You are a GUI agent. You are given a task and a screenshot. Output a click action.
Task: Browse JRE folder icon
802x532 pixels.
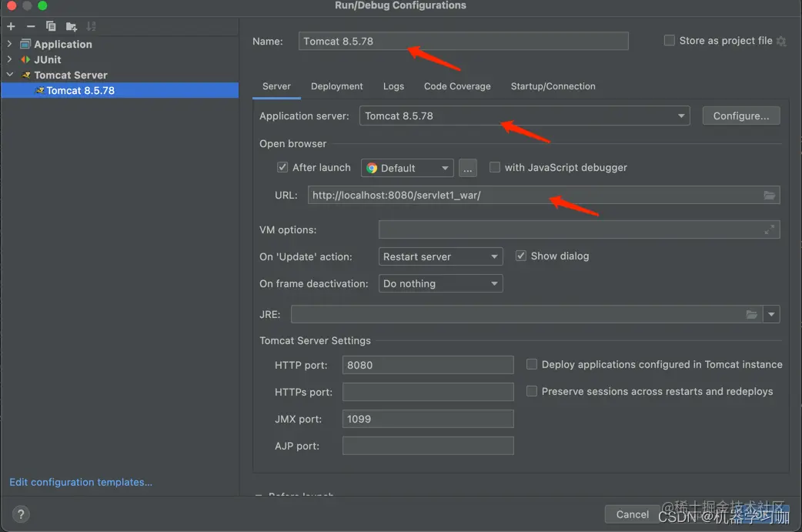[x=751, y=315]
